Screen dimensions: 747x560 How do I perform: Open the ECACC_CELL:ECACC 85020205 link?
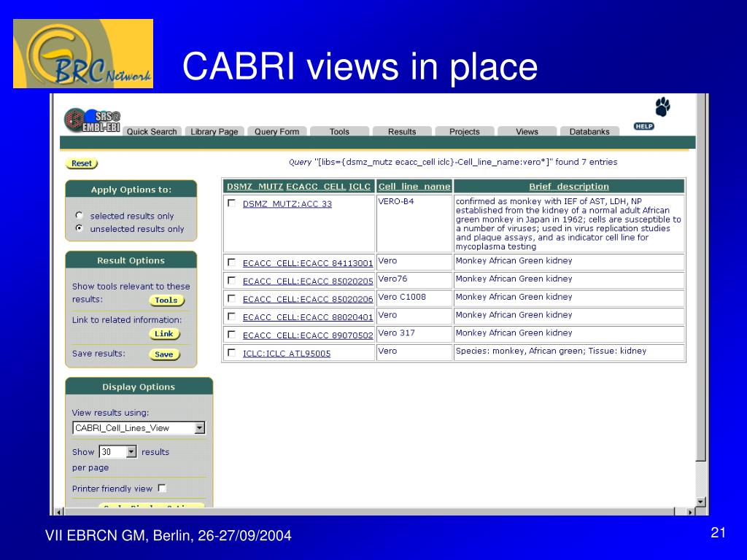308,281
